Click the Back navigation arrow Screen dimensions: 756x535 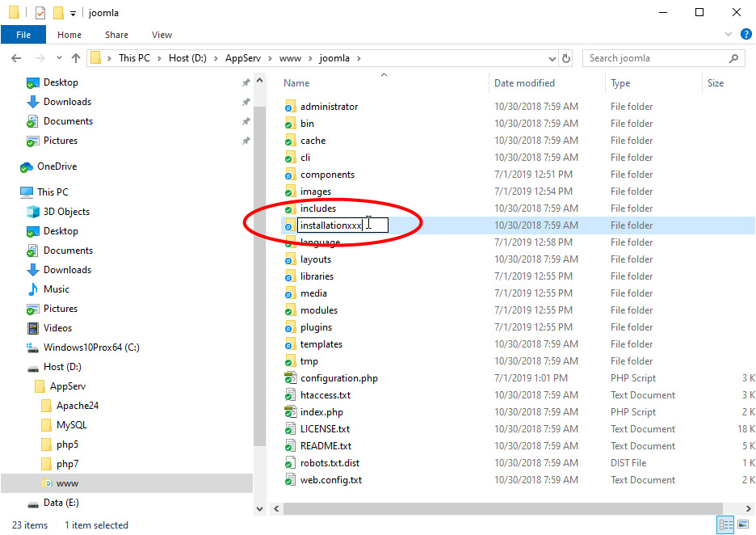[x=16, y=58]
